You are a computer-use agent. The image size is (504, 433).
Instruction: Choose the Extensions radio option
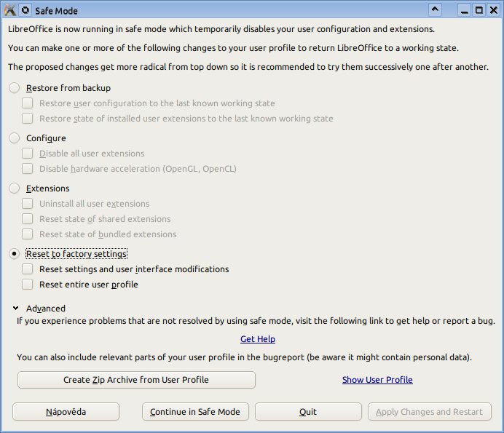[x=14, y=188]
